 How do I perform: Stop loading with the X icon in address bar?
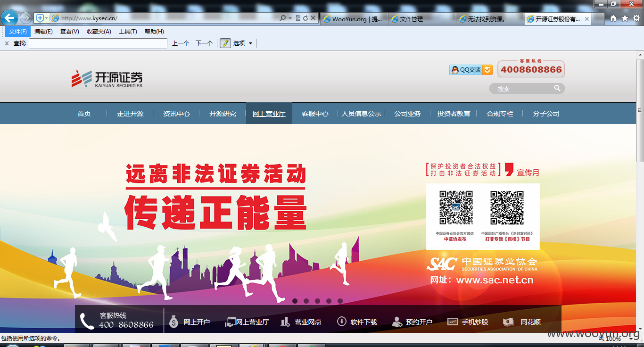pos(313,18)
